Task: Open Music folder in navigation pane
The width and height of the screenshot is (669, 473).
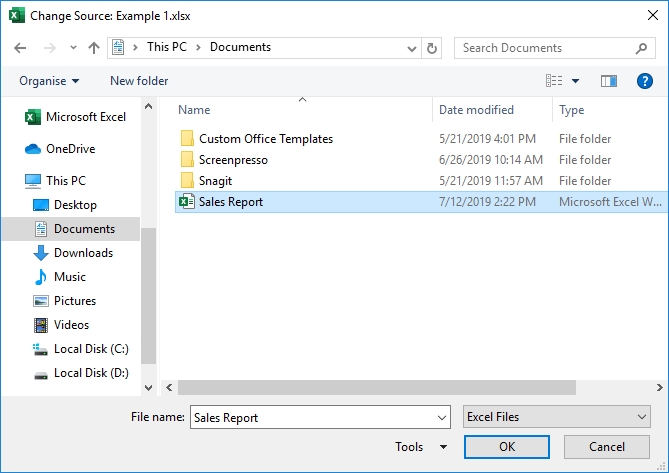Action: [70, 277]
